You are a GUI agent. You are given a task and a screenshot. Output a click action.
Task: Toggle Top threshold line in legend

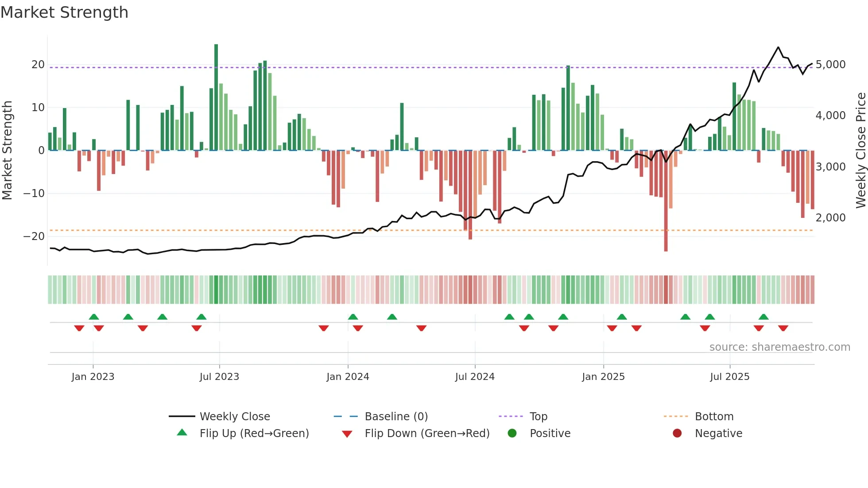538,416
